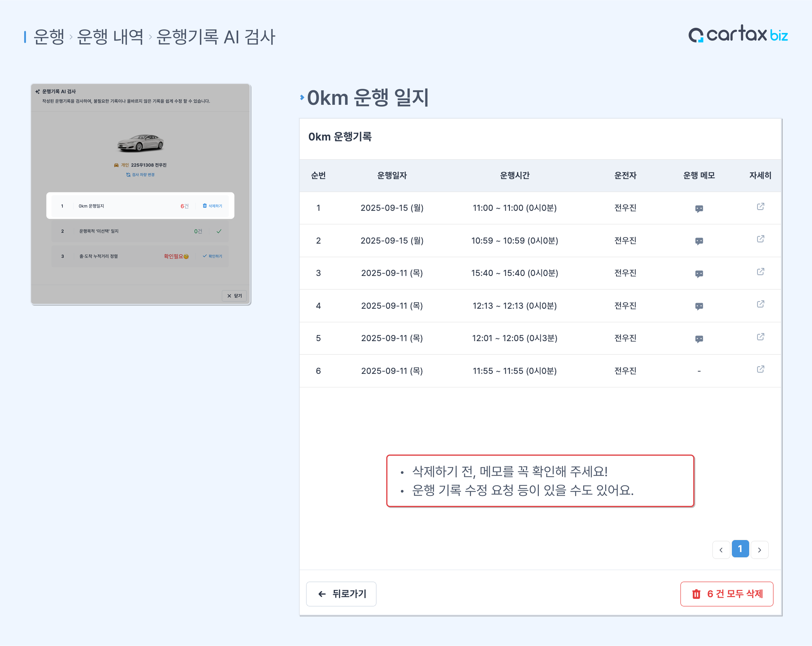Open the memo icon in the 12:01 row
Image resolution: width=812 pixels, height=646 pixels.
[699, 339]
